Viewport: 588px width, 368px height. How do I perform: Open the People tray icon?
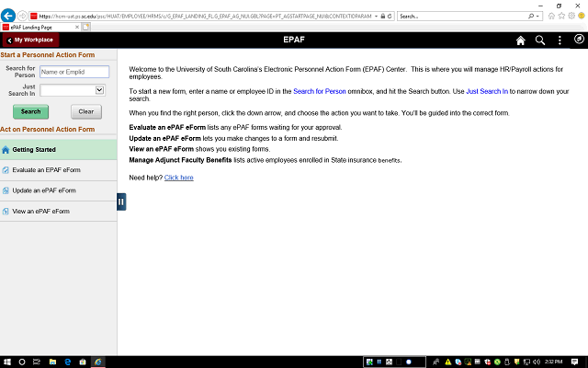pos(435,362)
